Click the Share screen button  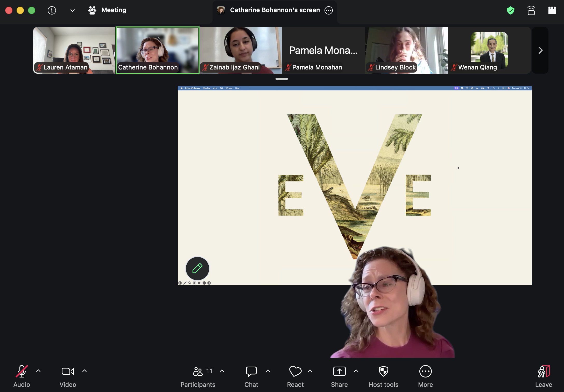point(339,376)
